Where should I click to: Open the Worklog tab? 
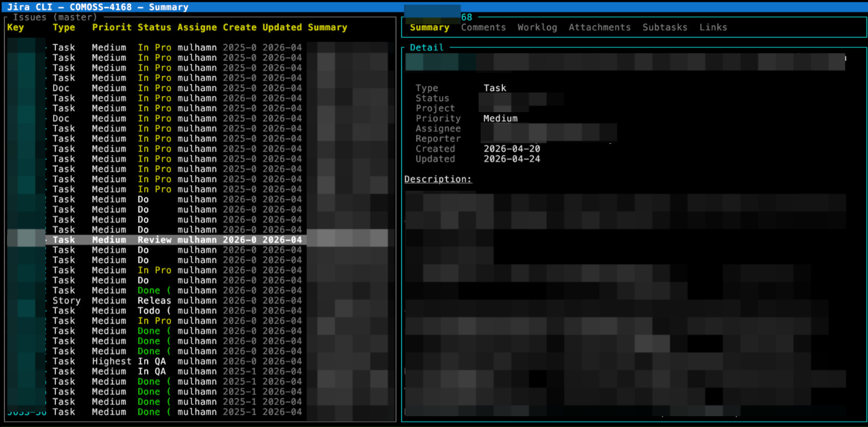537,27
